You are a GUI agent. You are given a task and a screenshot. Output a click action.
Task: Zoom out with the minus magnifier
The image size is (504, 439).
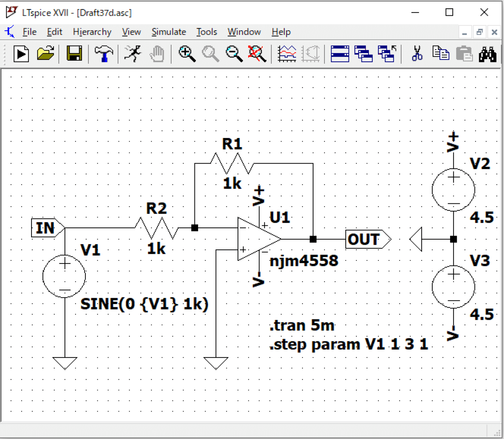(234, 54)
